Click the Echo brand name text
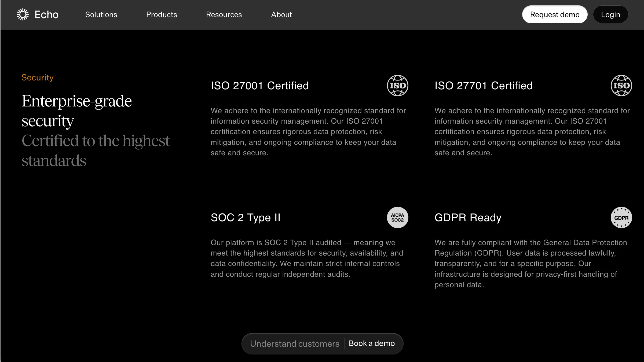Viewport: 644px width, 362px height. [46, 14]
